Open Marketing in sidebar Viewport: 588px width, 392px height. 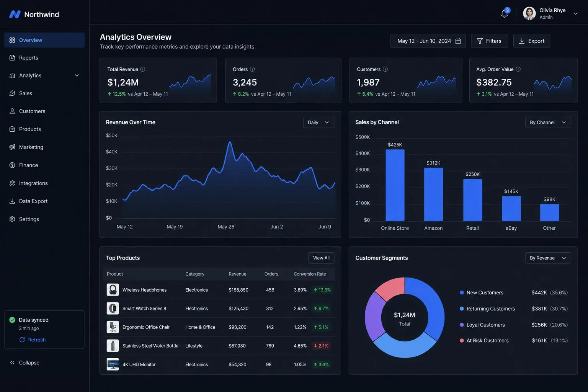point(44,147)
